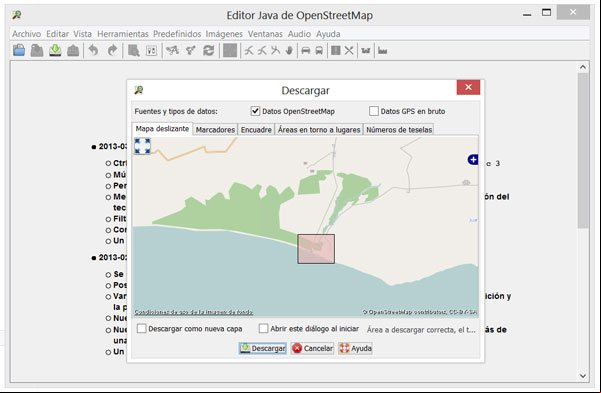601x393 pixels.
Task: Check Descargar como nueva capa
Action: 141,329
